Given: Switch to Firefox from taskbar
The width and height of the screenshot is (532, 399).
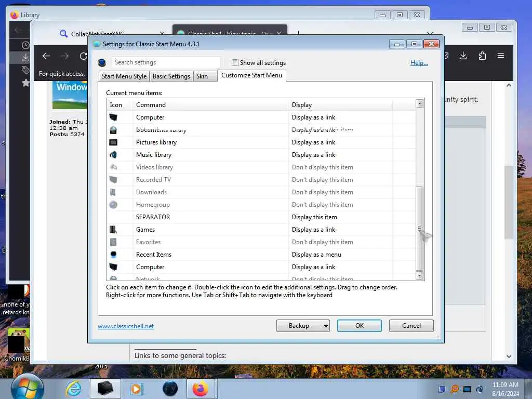Looking at the screenshot, I should pyautogui.click(x=201, y=389).
